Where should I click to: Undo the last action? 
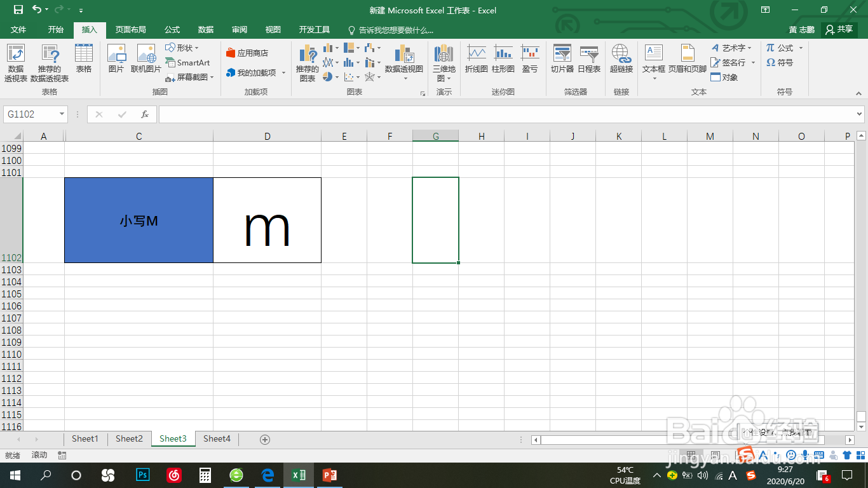pyautogui.click(x=37, y=10)
